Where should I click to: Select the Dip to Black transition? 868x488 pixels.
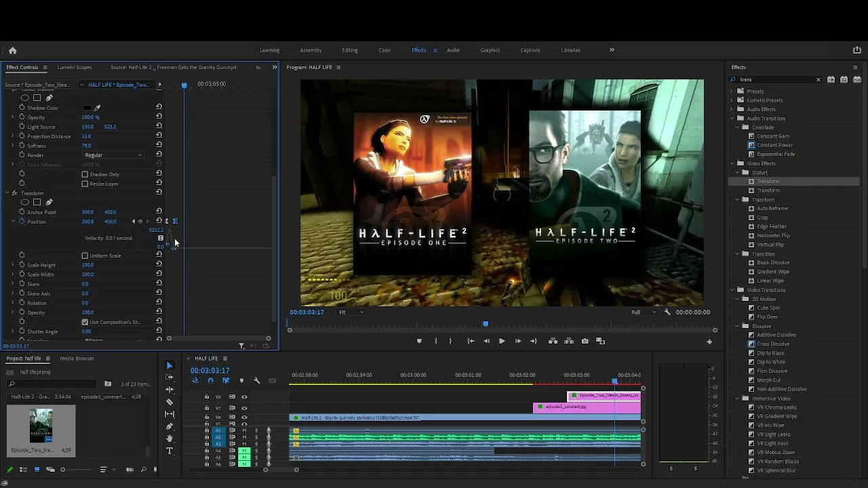(x=770, y=353)
